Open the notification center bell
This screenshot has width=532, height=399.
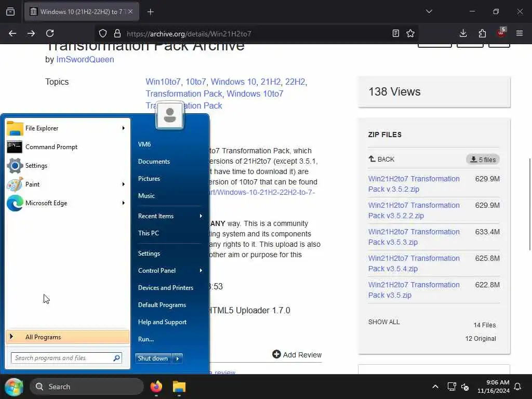click(x=518, y=387)
